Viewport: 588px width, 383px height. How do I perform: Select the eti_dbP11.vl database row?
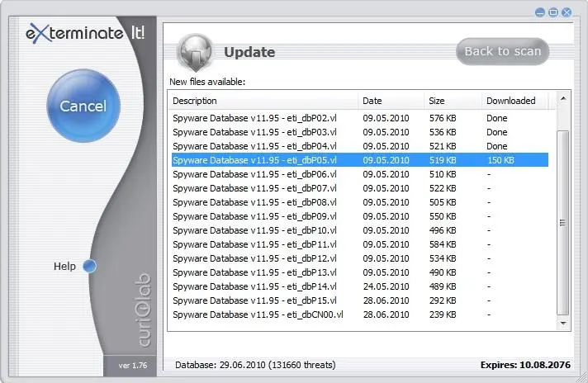click(x=360, y=244)
